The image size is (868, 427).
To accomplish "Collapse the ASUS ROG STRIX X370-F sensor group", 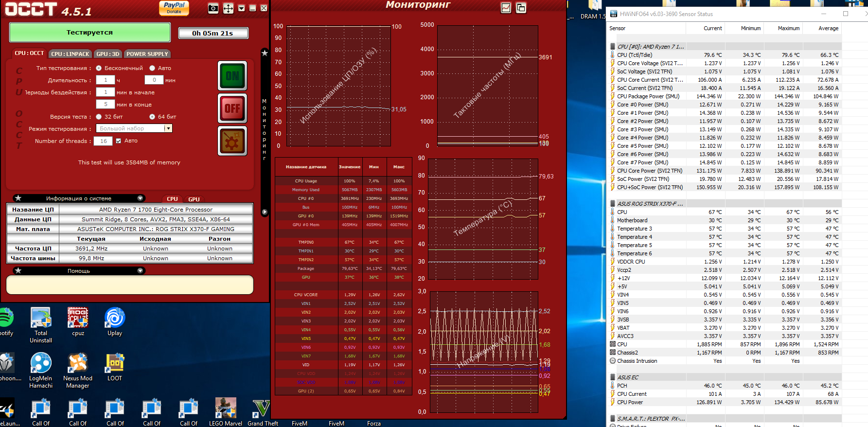I will (613, 204).
